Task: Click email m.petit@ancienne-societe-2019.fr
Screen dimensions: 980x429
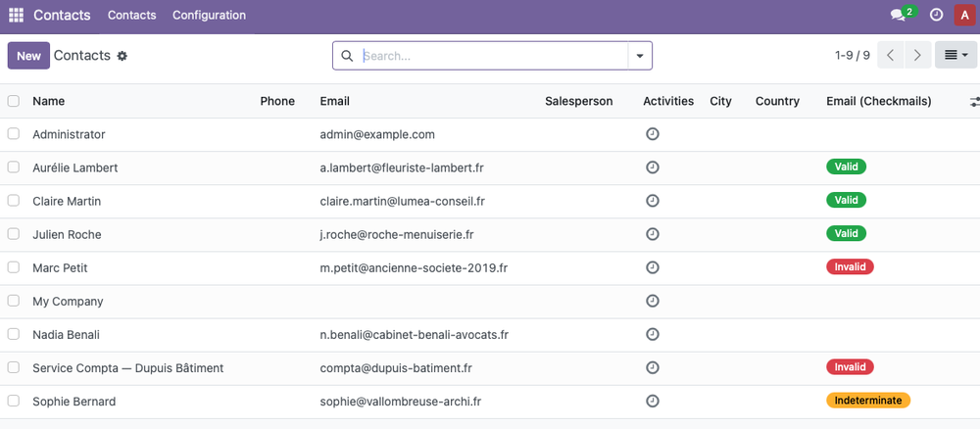Action: pyautogui.click(x=414, y=268)
